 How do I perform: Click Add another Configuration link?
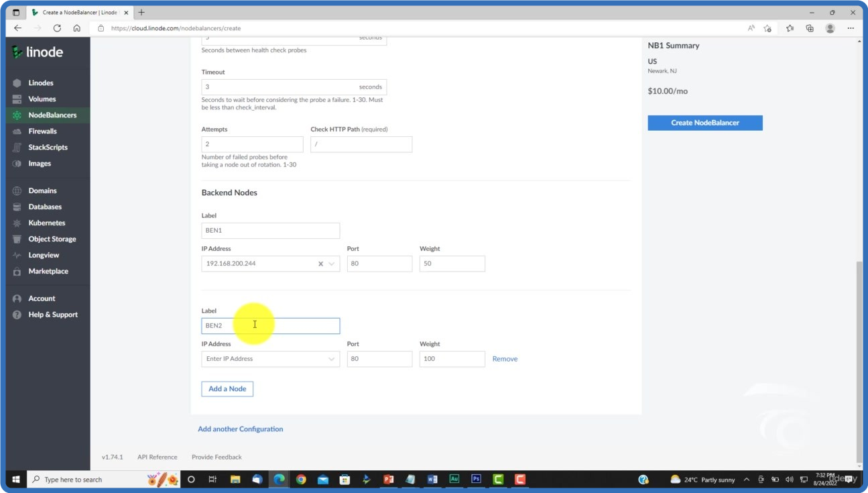pyautogui.click(x=240, y=429)
